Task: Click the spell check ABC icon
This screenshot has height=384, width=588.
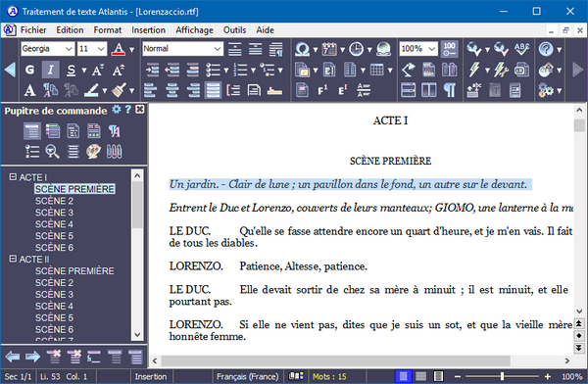Action: coord(521,49)
